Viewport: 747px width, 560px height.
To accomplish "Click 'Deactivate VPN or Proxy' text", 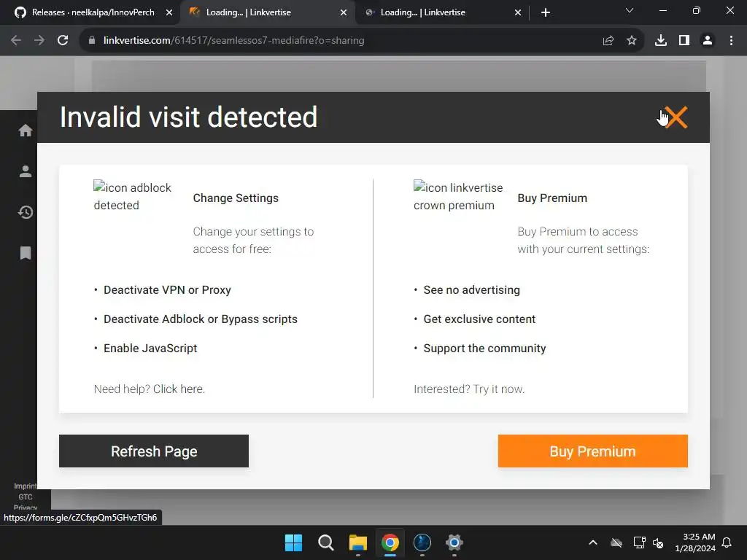I will 167,290.
